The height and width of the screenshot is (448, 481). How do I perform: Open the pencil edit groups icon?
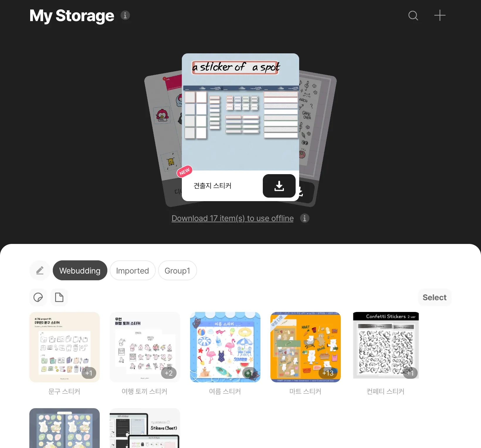40,270
